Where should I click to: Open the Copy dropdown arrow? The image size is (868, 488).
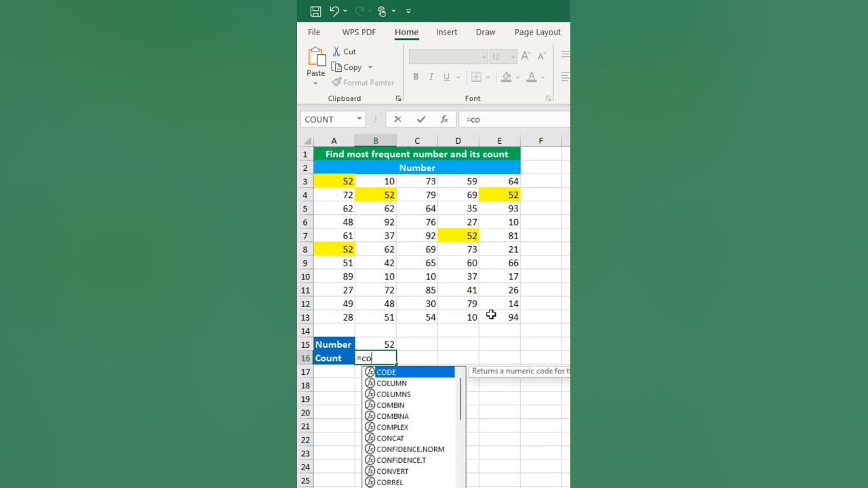click(x=370, y=67)
